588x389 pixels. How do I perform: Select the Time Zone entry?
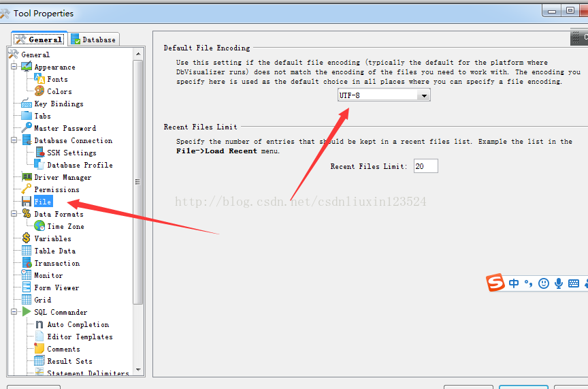(x=65, y=226)
